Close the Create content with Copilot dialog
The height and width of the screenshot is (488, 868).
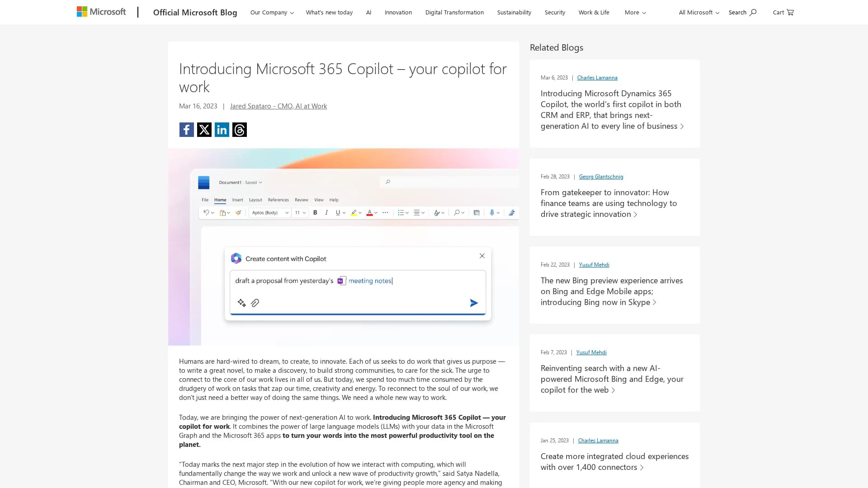(482, 256)
